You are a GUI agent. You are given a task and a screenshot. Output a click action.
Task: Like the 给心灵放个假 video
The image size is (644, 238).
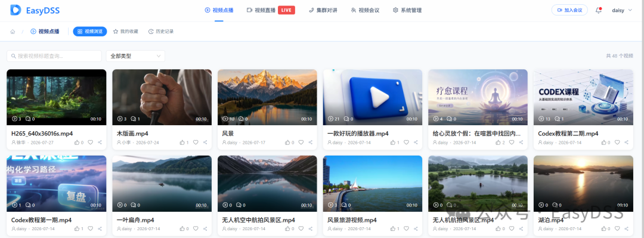pos(498,142)
